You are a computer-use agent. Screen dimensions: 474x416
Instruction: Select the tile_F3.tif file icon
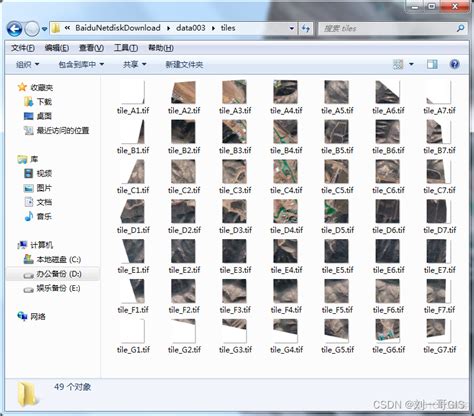coord(235,291)
